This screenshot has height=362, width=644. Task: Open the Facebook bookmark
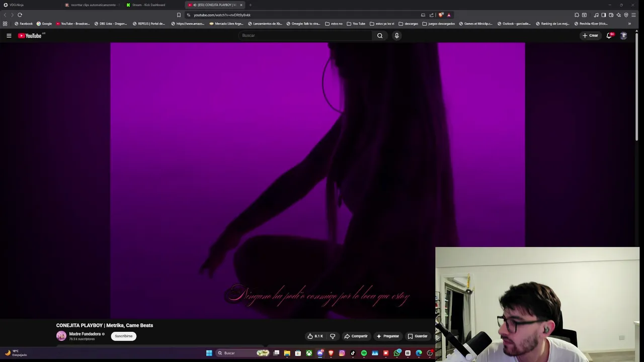24,24
